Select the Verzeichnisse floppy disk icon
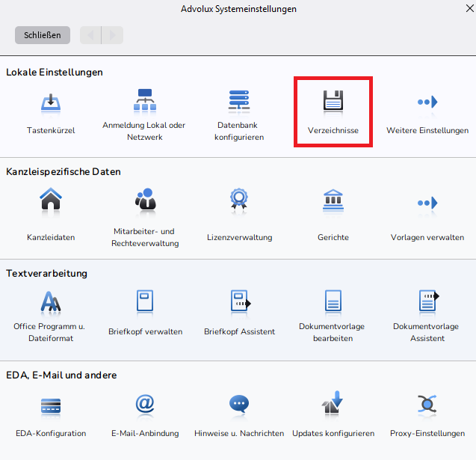The height and width of the screenshot is (460, 476). pyautogui.click(x=333, y=102)
